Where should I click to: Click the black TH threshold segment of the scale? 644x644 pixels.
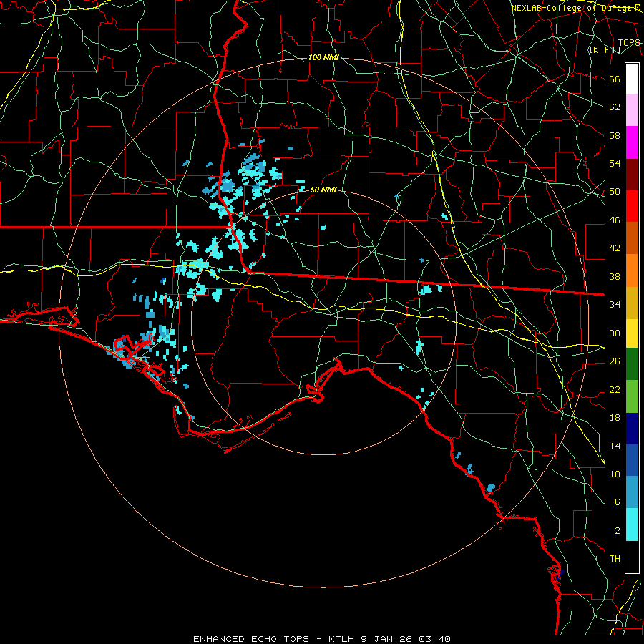(632, 557)
